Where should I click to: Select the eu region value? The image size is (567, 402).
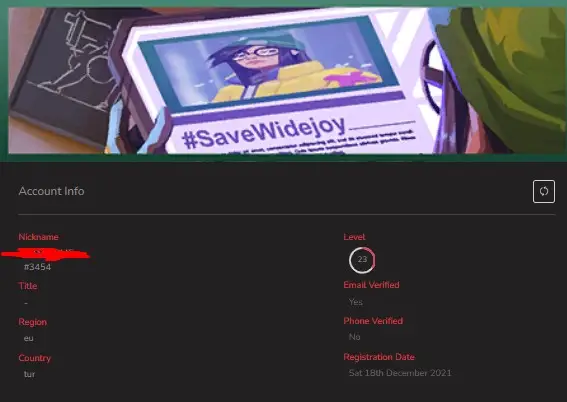click(x=29, y=338)
